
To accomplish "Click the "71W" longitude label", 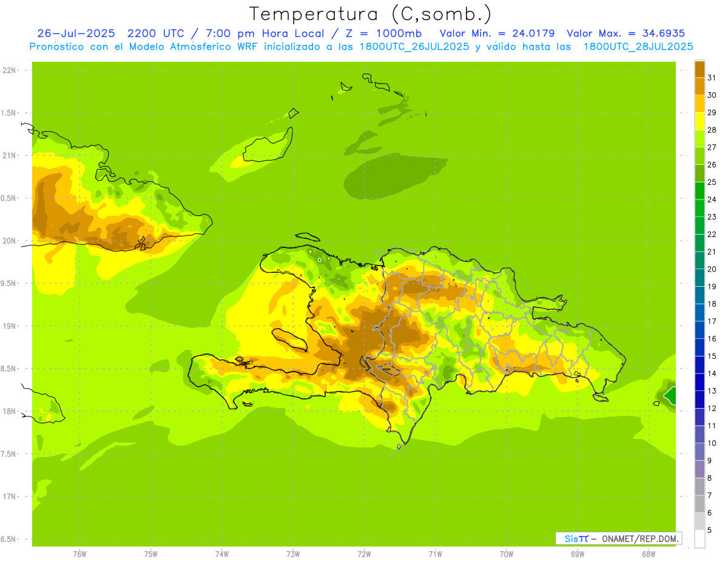I will tap(435, 554).
